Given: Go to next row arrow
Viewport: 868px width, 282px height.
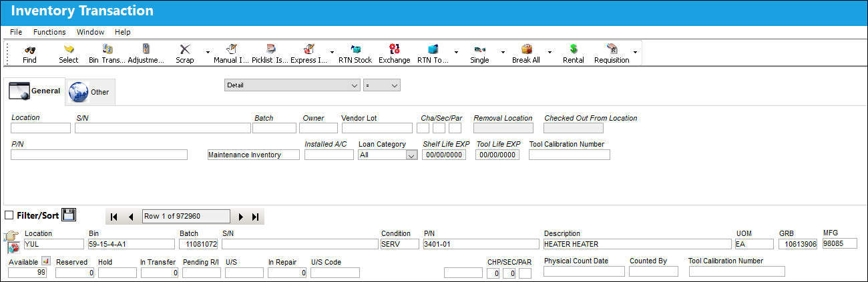Looking at the screenshot, I should point(241,217).
